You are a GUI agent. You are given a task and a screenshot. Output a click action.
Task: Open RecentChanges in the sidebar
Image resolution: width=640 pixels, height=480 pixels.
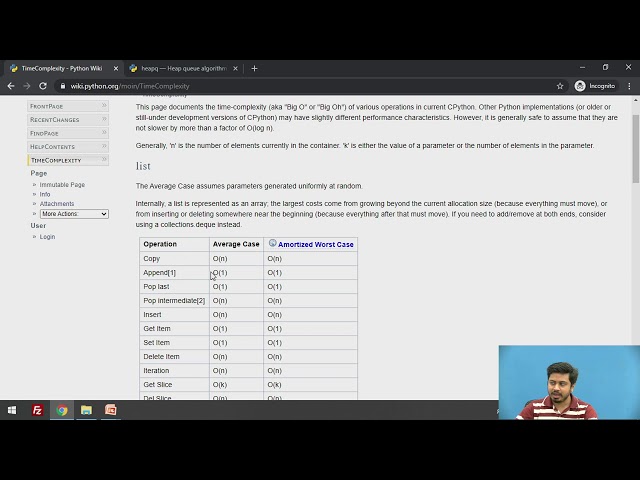pos(68,120)
